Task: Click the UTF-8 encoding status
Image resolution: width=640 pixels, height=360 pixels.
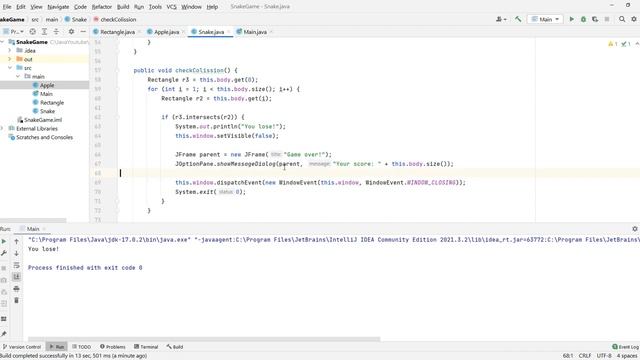Action: pyautogui.click(x=604, y=356)
